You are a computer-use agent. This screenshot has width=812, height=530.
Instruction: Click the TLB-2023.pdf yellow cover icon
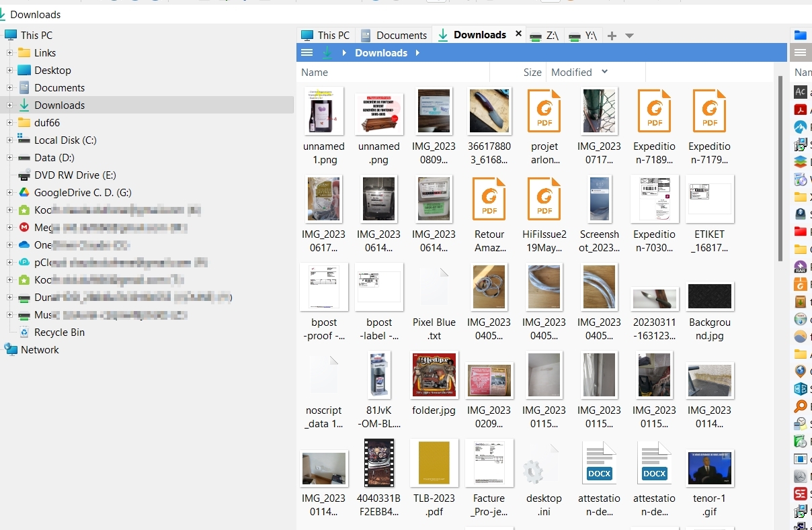click(x=434, y=463)
